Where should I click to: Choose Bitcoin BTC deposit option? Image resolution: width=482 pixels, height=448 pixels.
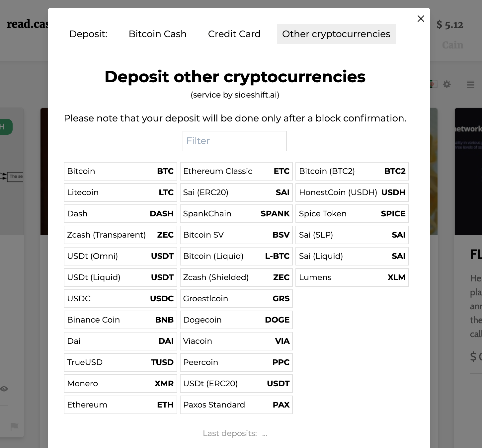click(120, 171)
